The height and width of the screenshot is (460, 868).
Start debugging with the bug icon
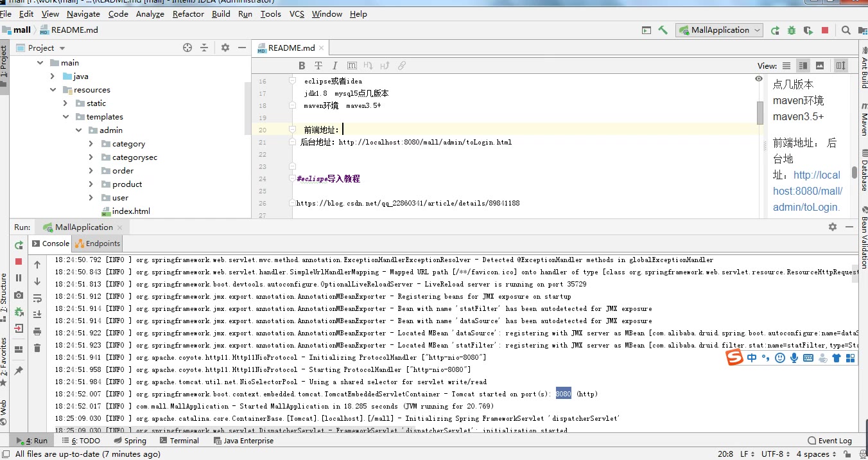coord(792,30)
